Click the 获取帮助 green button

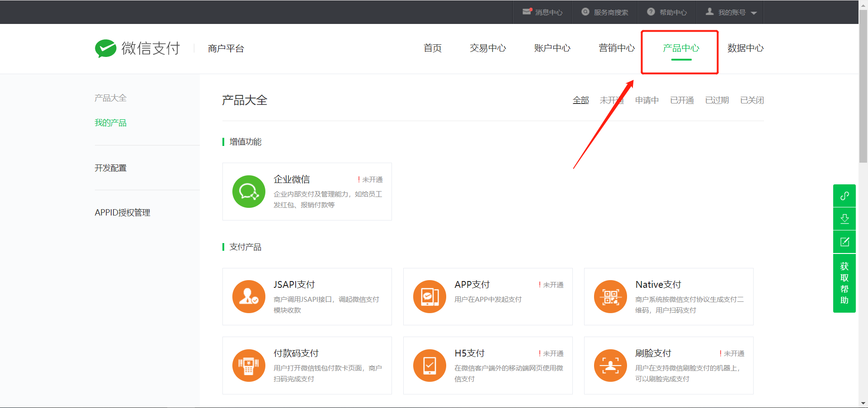(x=844, y=283)
